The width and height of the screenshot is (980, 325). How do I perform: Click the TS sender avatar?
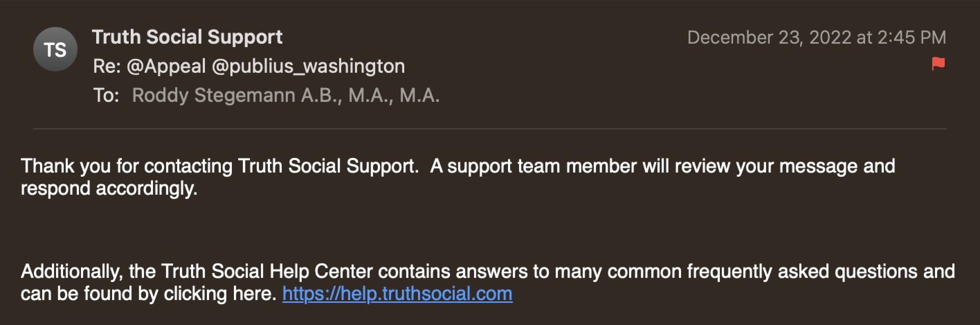pyautogui.click(x=55, y=50)
